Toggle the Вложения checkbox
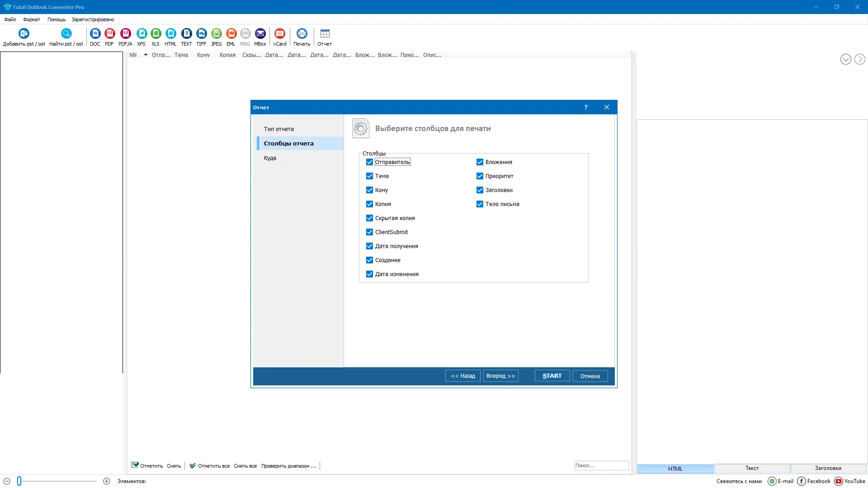Viewport: 868px width, 488px height. click(x=480, y=162)
